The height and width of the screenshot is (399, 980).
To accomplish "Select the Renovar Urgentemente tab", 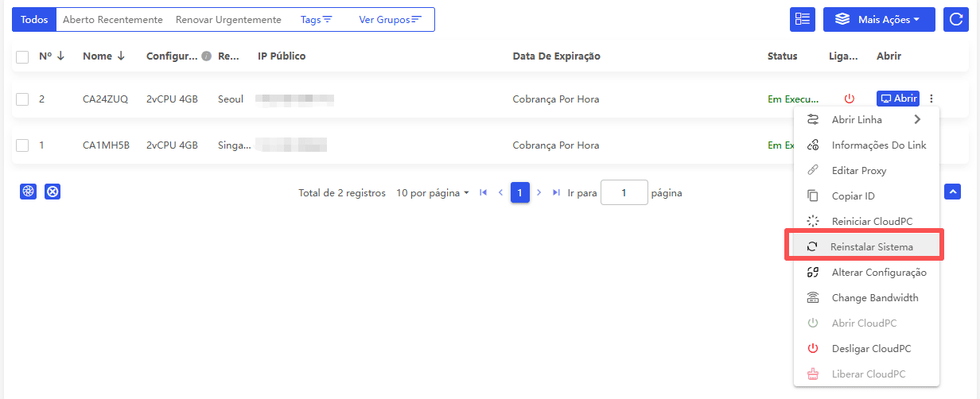I will click(x=228, y=20).
